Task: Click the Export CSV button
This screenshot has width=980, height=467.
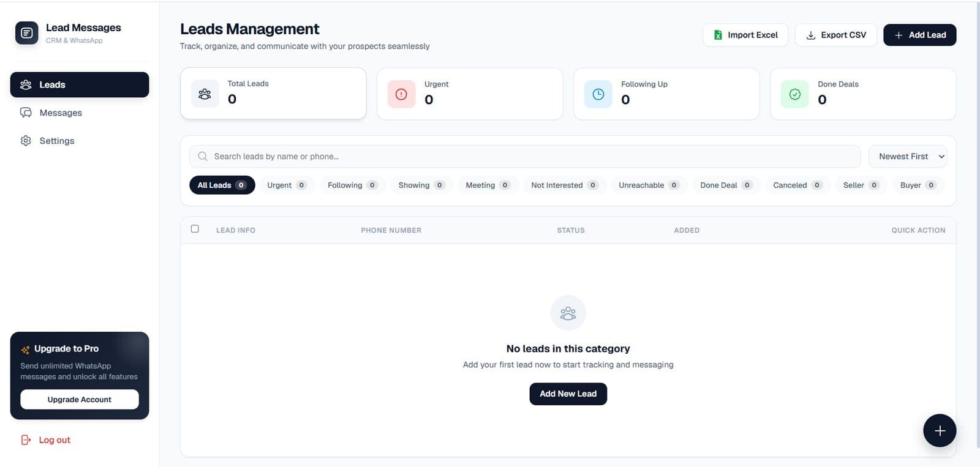Action: pos(835,35)
